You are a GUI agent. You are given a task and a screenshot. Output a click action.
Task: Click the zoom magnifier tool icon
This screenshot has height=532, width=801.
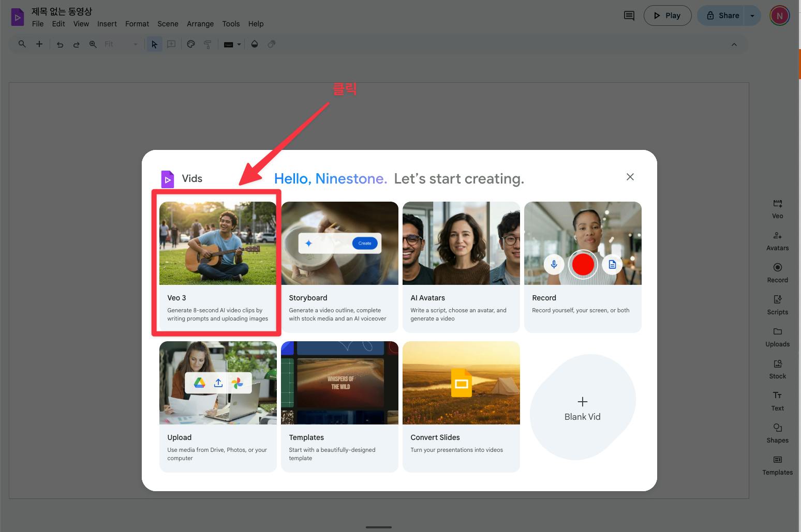93,44
